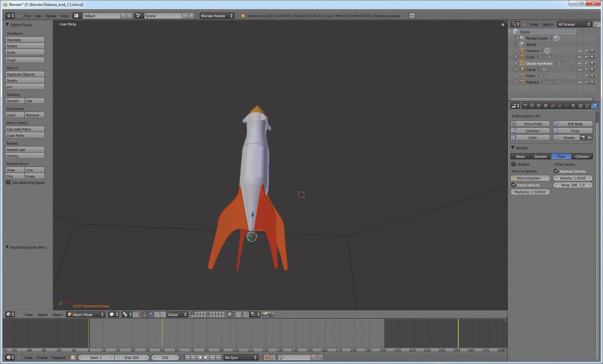Open the File menu

pyautogui.click(x=27, y=16)
